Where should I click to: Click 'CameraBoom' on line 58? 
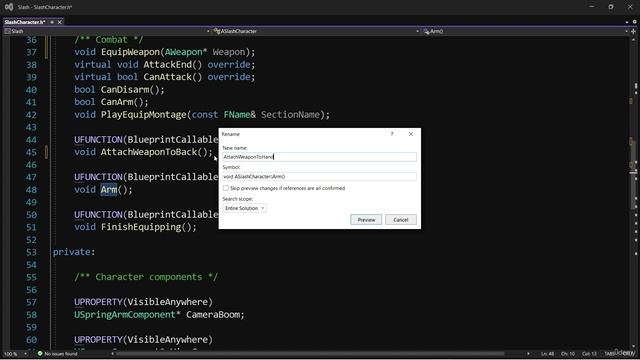213,315
